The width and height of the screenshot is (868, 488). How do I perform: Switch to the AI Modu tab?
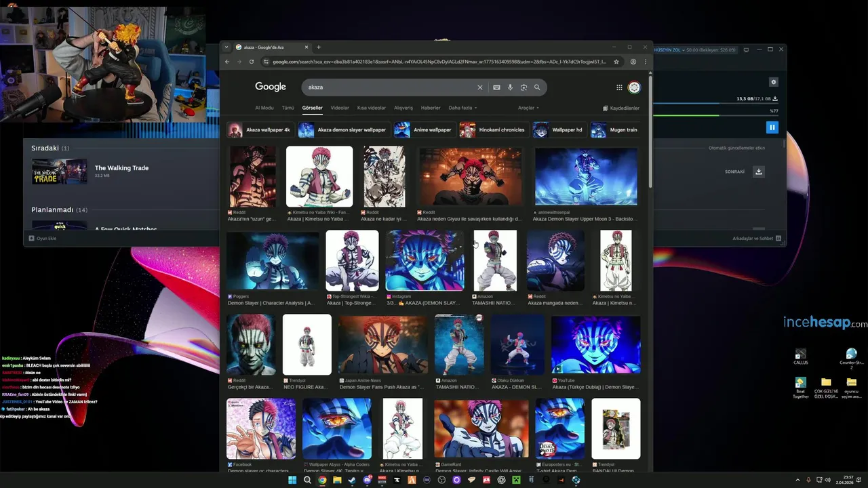(264, 108)
